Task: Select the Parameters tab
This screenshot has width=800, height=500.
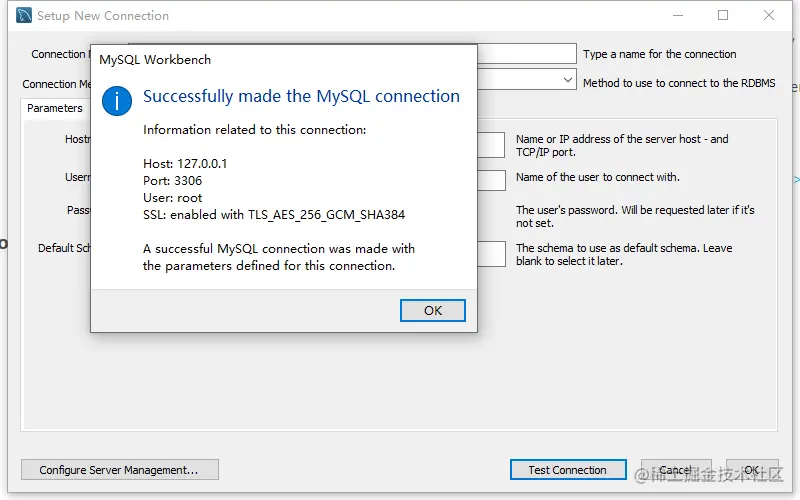Action: pos(55,108)
